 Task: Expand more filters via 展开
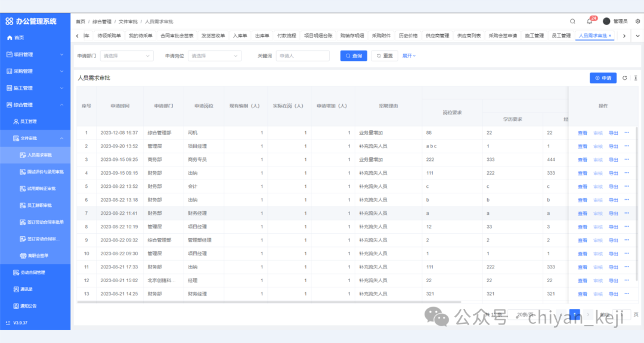[409, 56]
